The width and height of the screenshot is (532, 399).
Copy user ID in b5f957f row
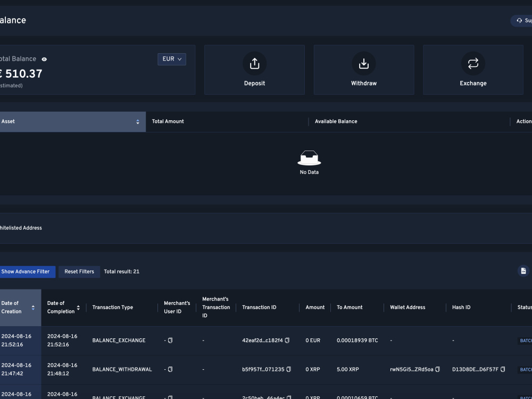click(170, 369)
